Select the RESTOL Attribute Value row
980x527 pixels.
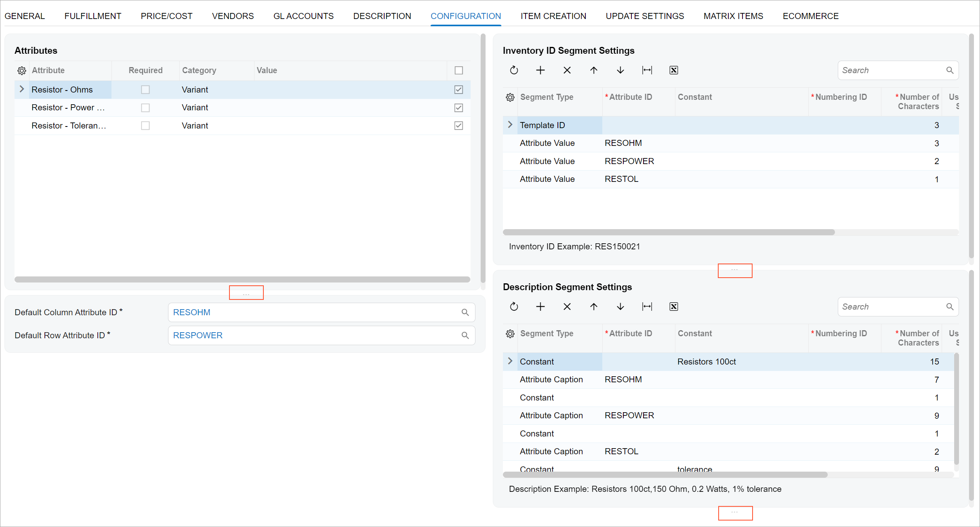621,179
